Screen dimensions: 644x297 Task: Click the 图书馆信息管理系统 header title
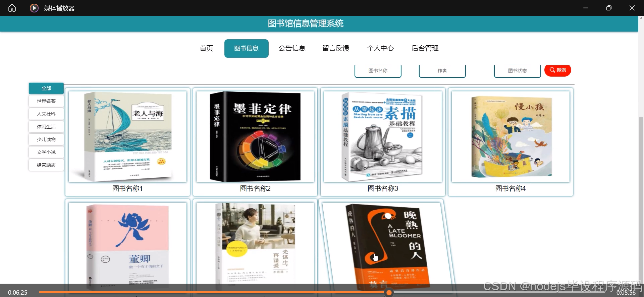tap(306, 24)
